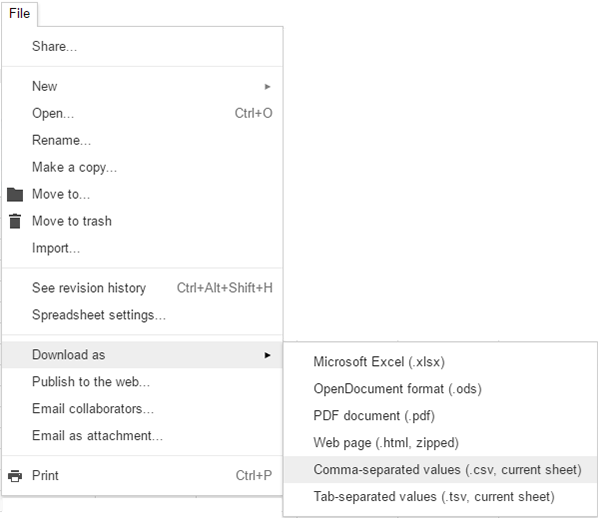The width and height of the screenshot is (600, 519).
Task: Expand the Download as submenu arrow
Action: point(267,355)
